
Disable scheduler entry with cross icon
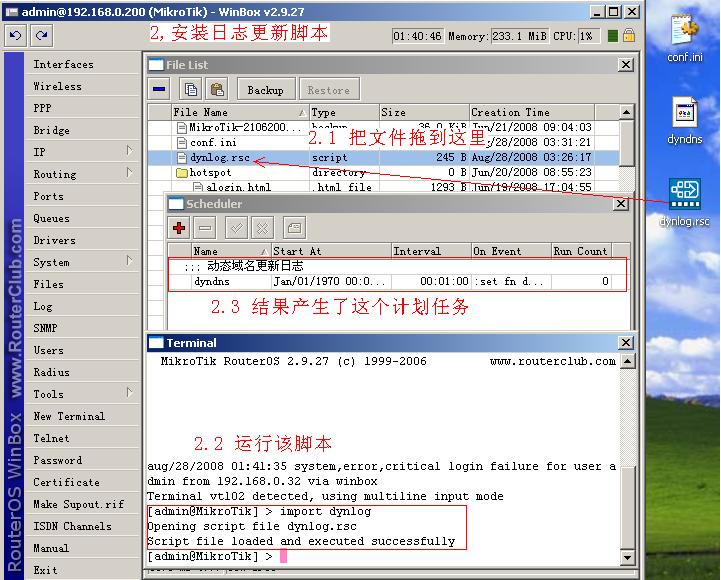(263, 228)
